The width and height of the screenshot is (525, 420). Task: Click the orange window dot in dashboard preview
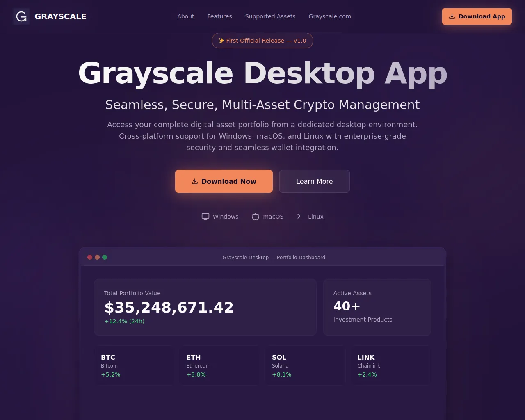click(97, 257)
